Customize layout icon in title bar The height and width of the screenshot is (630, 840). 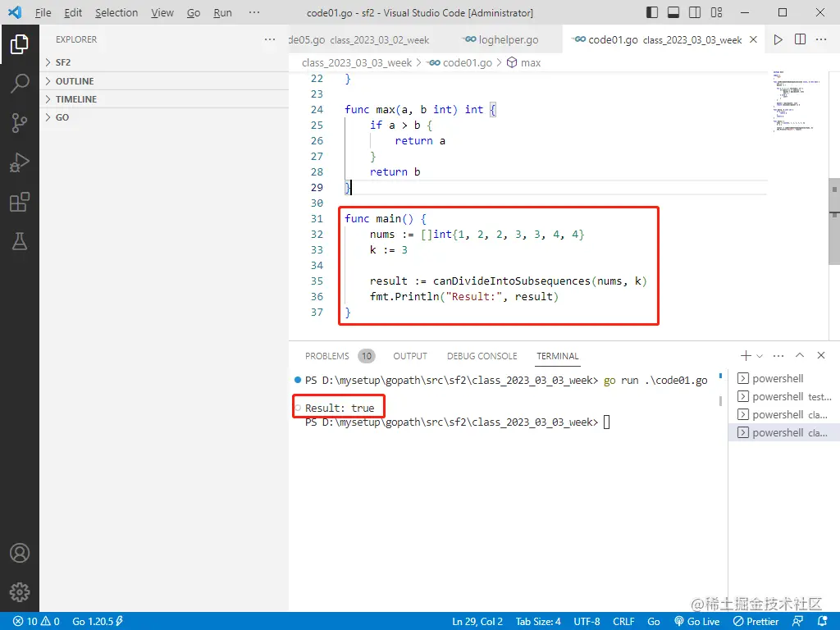coord(716,12)
